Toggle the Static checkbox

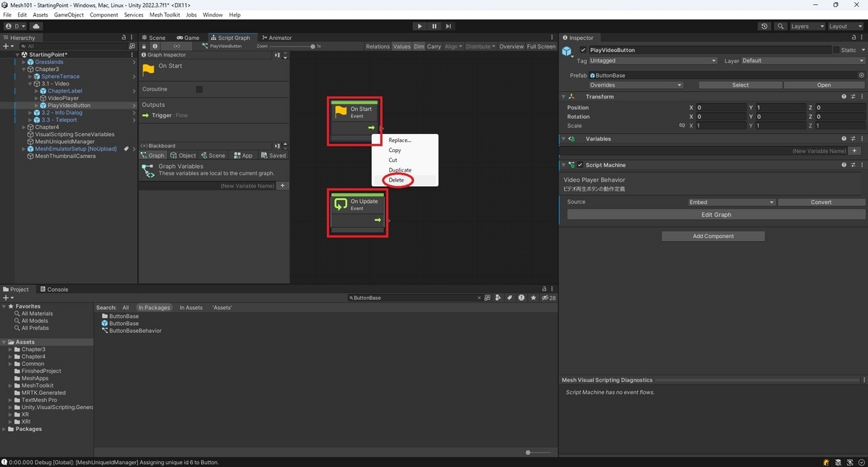coord(836,50)
